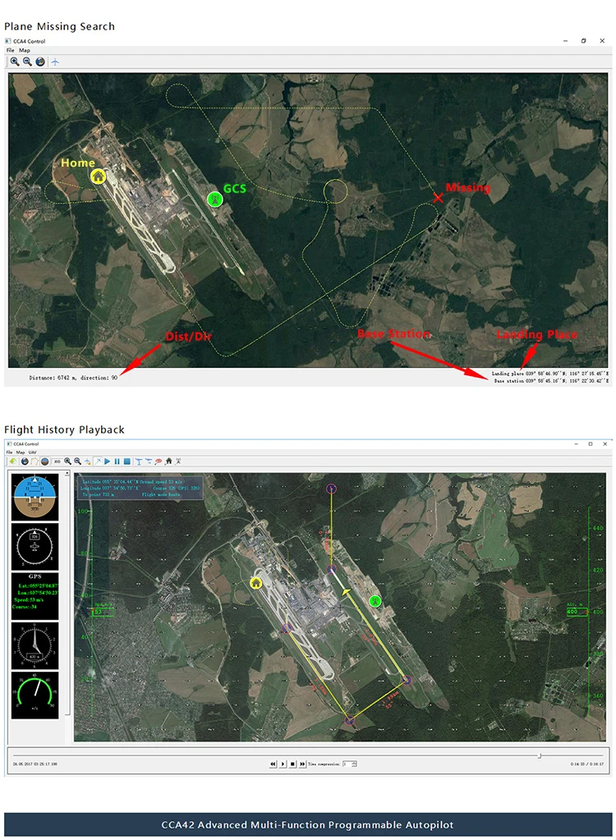Click the fast-forward button in playback bar
This screenshot has width=616, height=840.
[x=302, y=764]
